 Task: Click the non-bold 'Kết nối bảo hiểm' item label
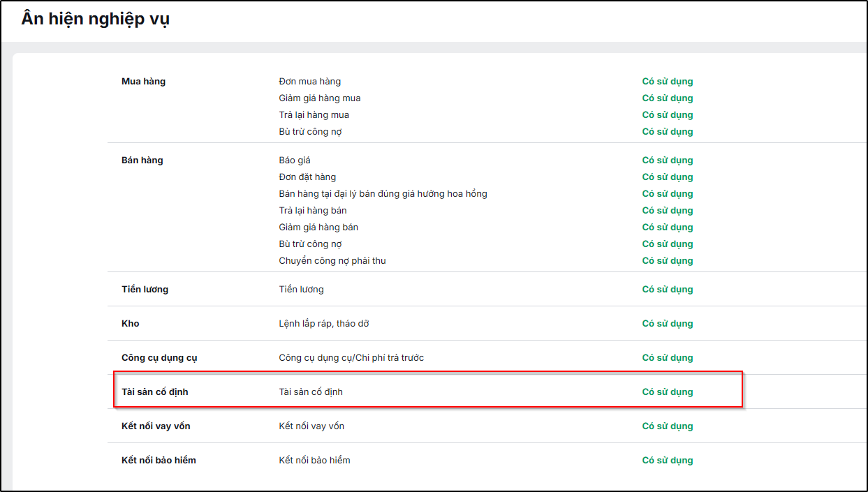[315, 461]
